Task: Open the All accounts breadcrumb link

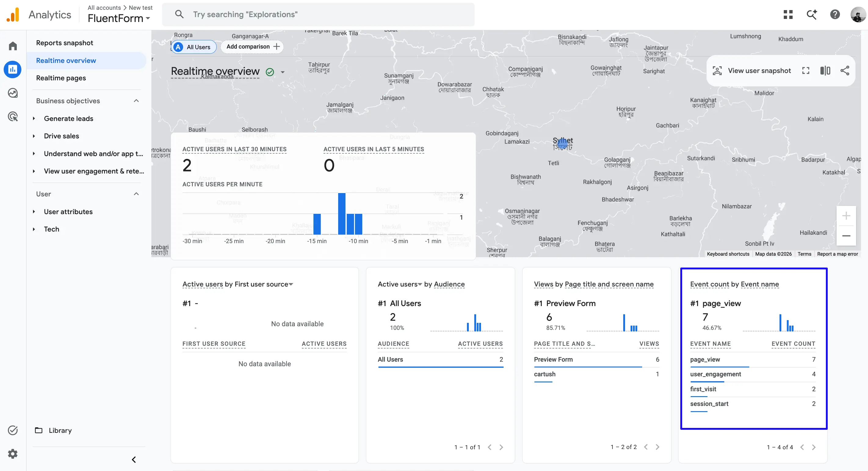Action: click(x=104, y=7)
